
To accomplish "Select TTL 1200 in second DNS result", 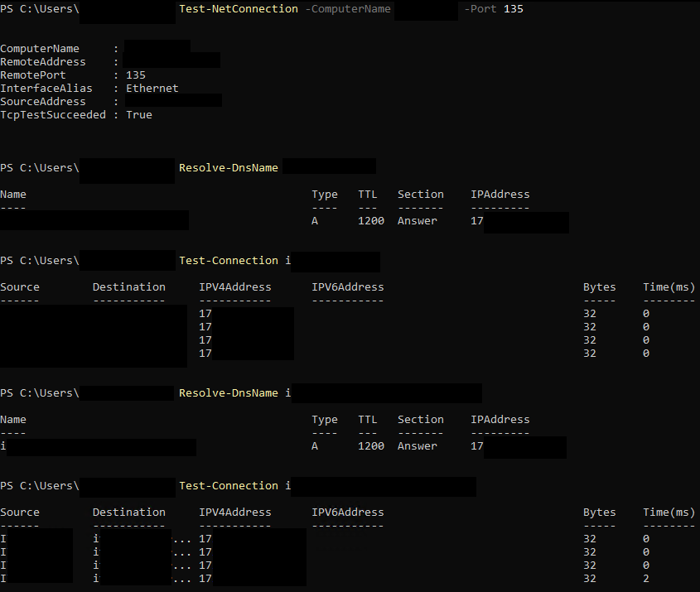I will (x=371, y=446).
